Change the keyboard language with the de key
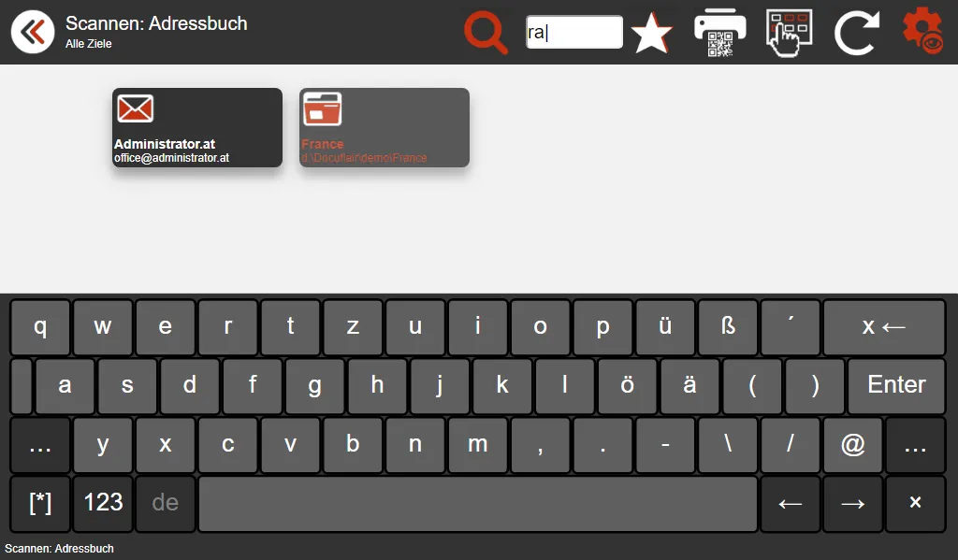The image size is (958, 560). coord(165,503)
